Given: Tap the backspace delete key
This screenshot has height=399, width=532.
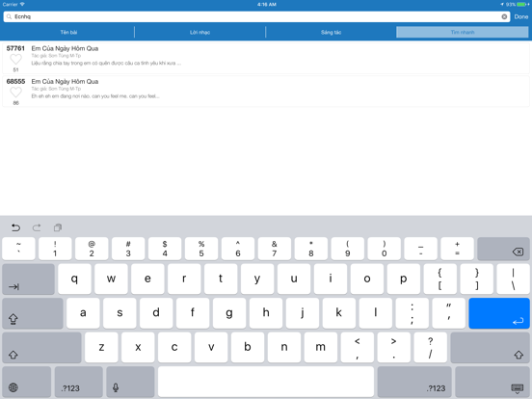Looking at the screenshot, I should pyautogui.click(x=503, y=249).
